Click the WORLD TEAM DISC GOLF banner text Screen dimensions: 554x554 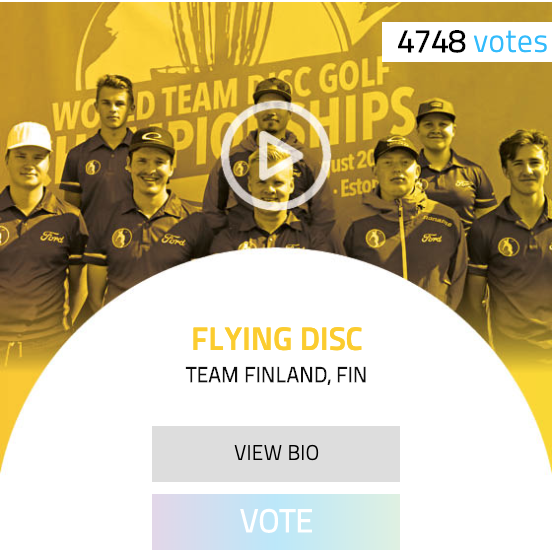pos(221,95)
